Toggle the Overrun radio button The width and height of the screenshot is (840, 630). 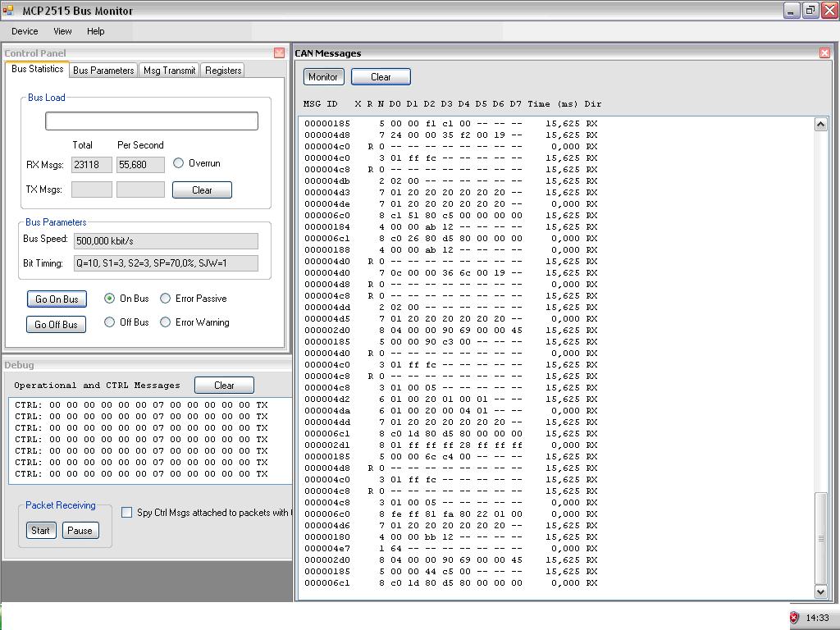[x=178, y=163]
